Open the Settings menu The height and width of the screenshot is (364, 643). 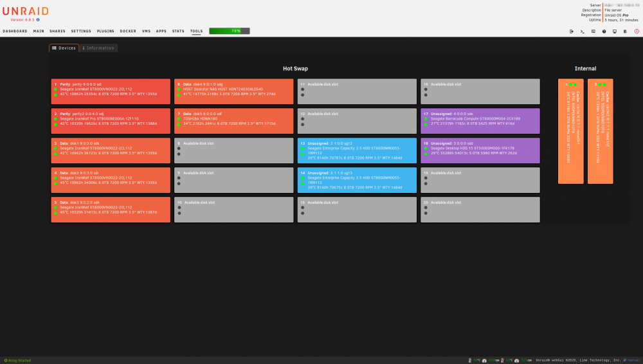81,31
